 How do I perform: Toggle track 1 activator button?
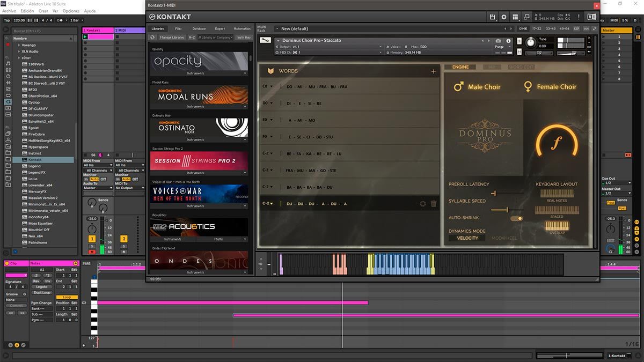91,239
